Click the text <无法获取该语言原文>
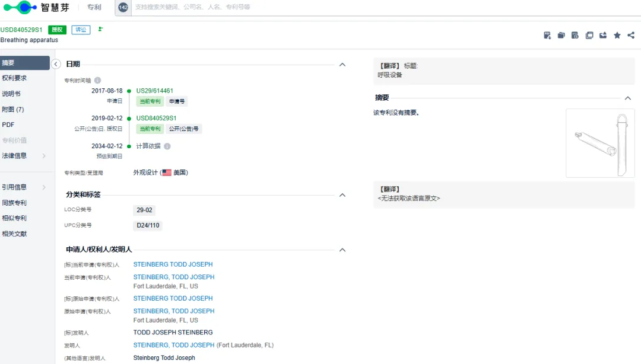This screenshot has width=641, height=364. click(409, 199)
